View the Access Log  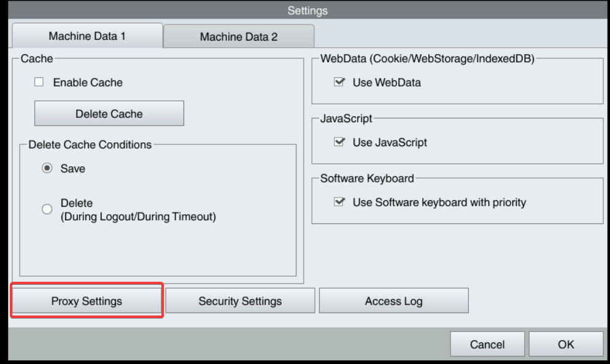(x=393, y=301)
